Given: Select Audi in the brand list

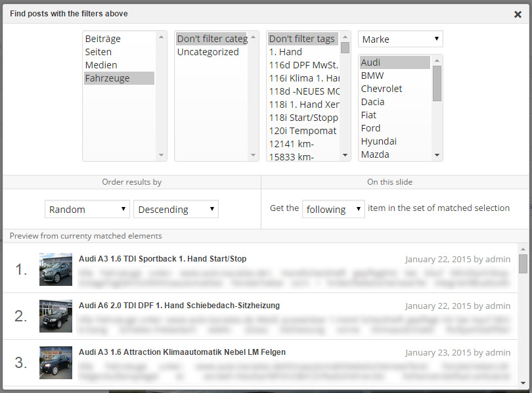Looking at the screenshot, I should pos(395,62).
